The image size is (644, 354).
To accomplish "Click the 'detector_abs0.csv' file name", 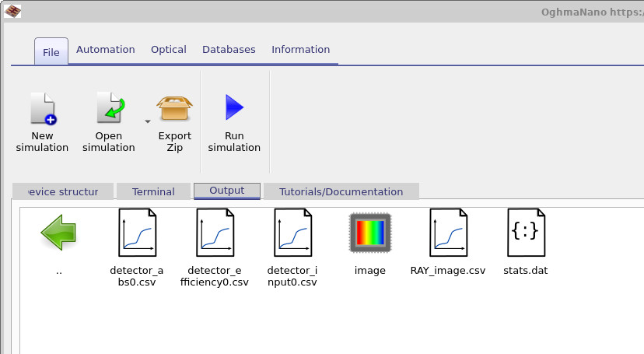I will pos(137,276).
